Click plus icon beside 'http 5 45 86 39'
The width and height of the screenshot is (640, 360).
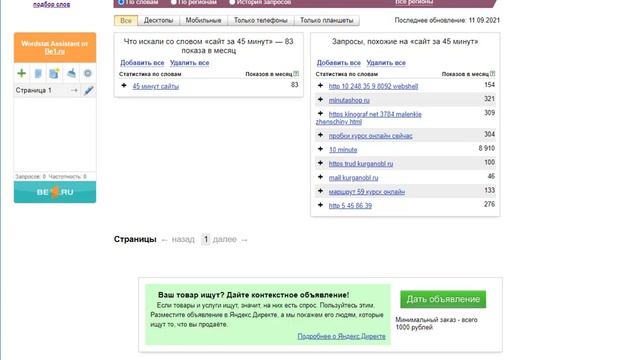[320, 205]
